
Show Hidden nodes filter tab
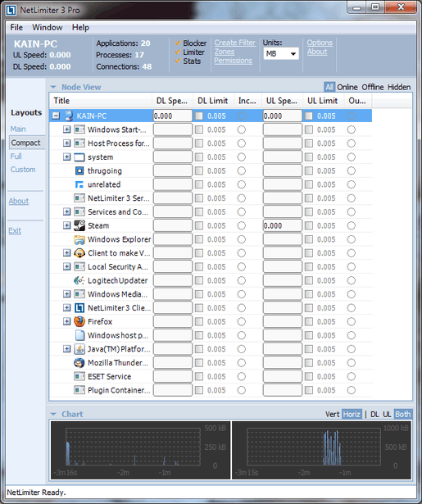[399, 87]
